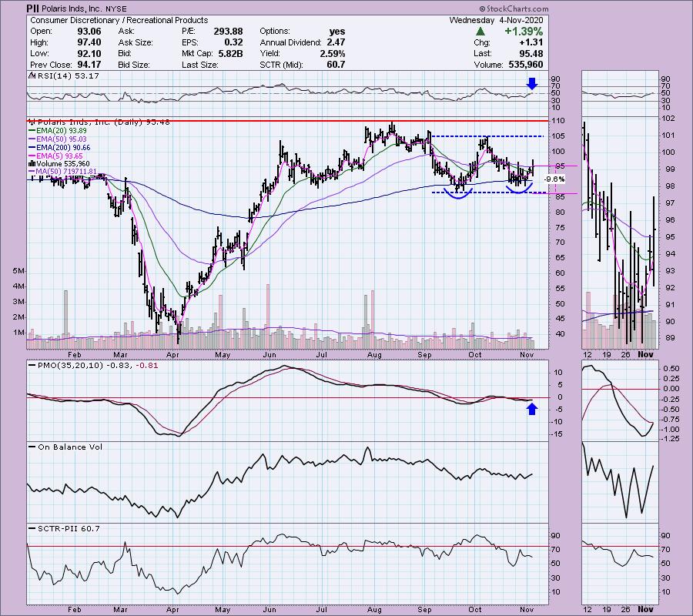Click the 'Jun' label under price chart
693x616 pixels.
pos(269,355)
